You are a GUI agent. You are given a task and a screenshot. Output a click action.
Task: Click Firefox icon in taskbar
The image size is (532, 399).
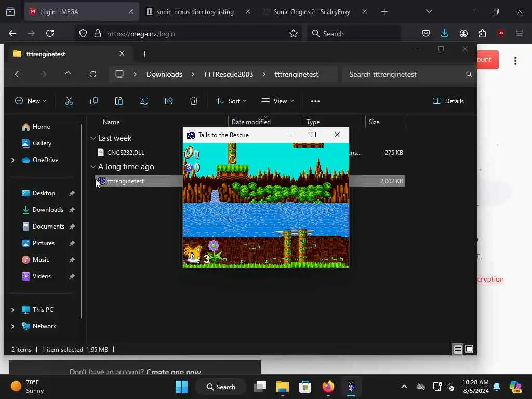coord(328,387)
